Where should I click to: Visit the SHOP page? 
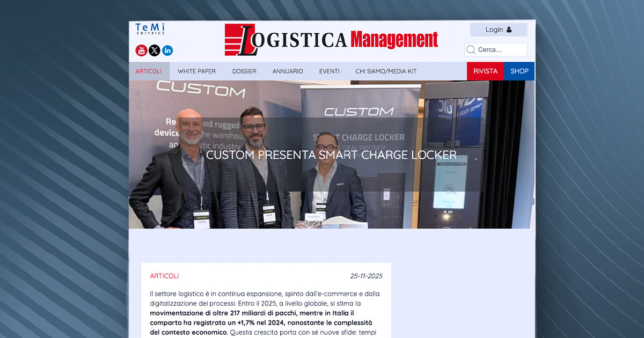pos(519,71)
